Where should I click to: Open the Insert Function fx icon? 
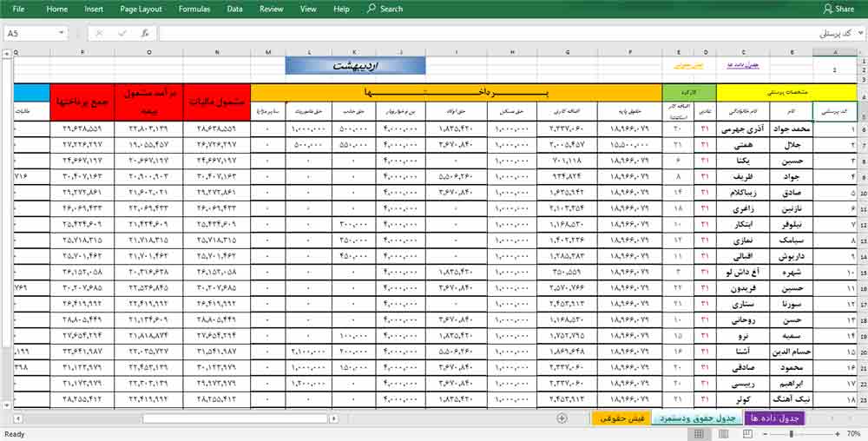tap(145, 33)
